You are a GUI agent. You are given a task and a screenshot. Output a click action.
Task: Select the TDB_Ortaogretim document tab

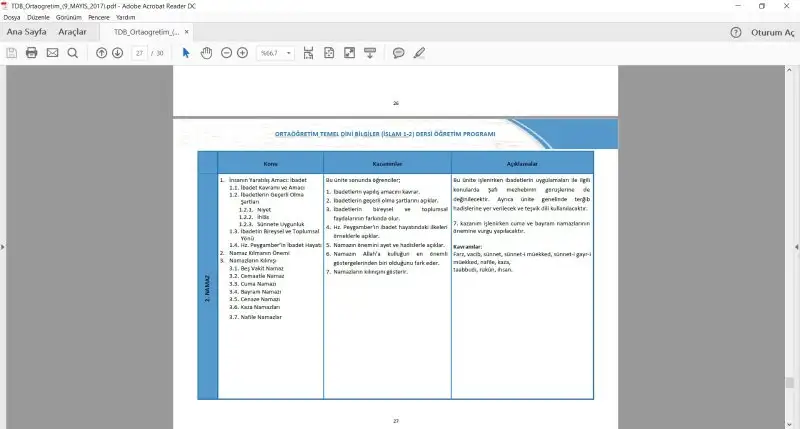point(146,32)
